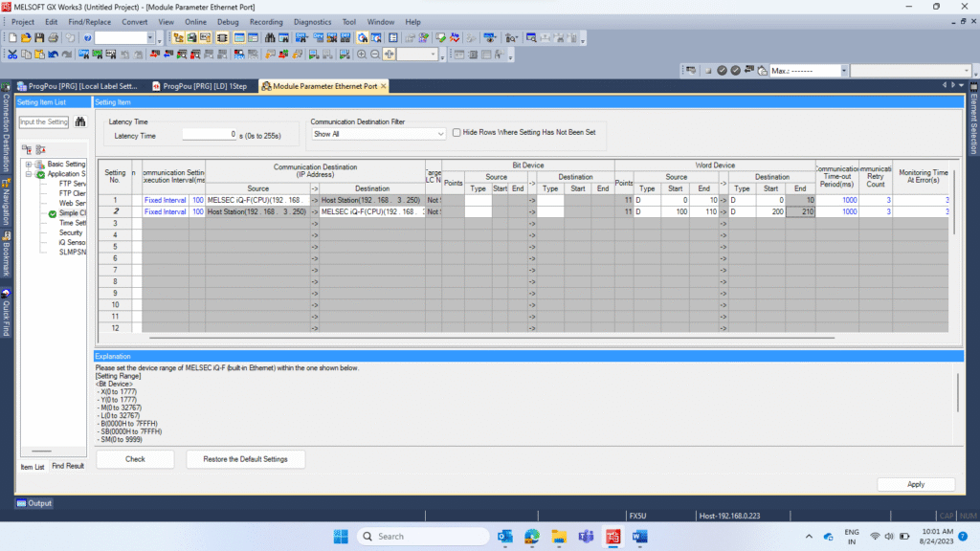The image size is (980, 551).
Task: Open Communication Destination Filter 'Show All' dropdown
Action: click(x=378, y=134)
